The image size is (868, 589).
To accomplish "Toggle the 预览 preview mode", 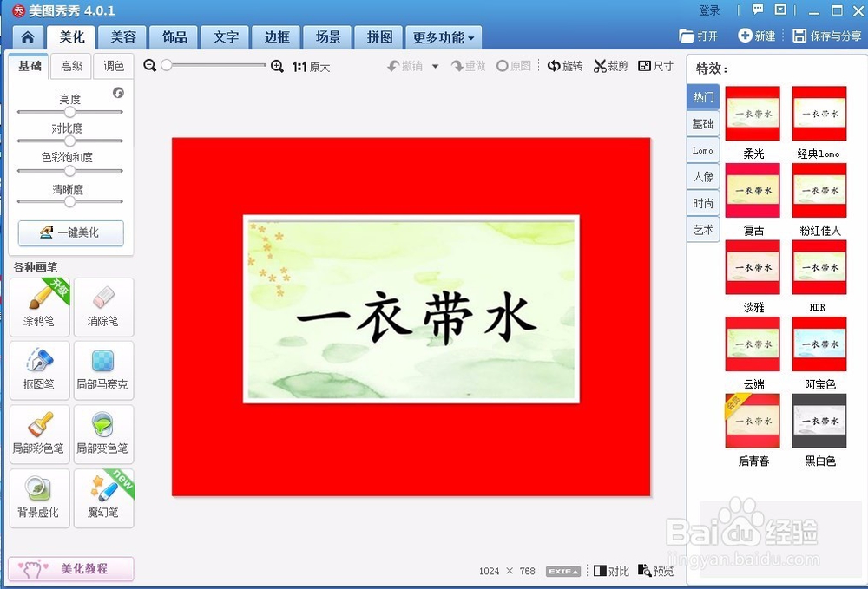I will (x=656, y=571).
